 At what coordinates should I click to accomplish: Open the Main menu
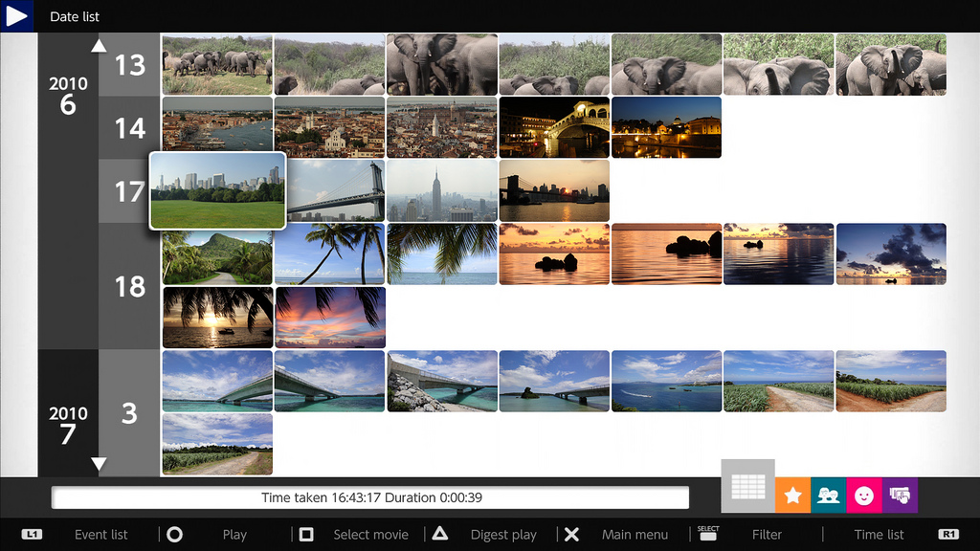635,535
